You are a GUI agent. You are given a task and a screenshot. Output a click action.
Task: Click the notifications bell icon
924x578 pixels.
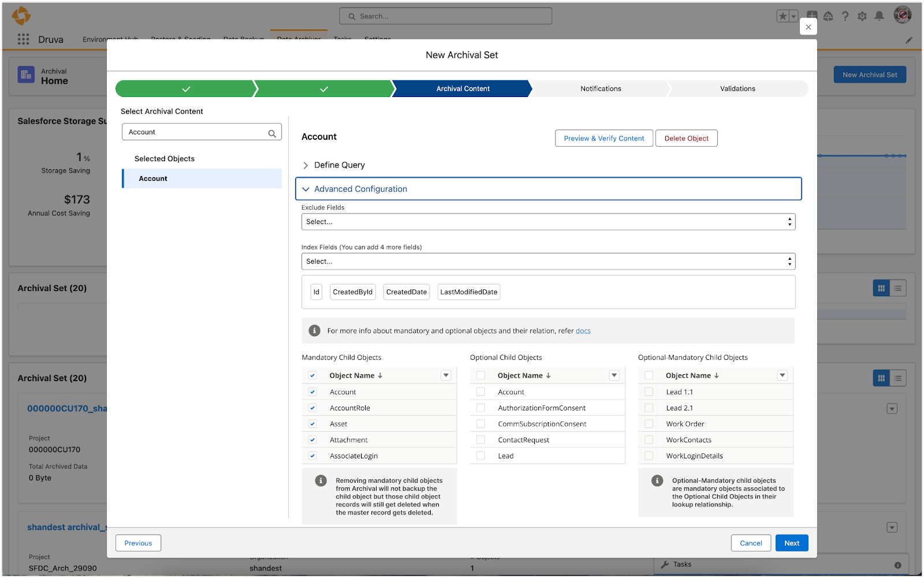pos(879,16)
